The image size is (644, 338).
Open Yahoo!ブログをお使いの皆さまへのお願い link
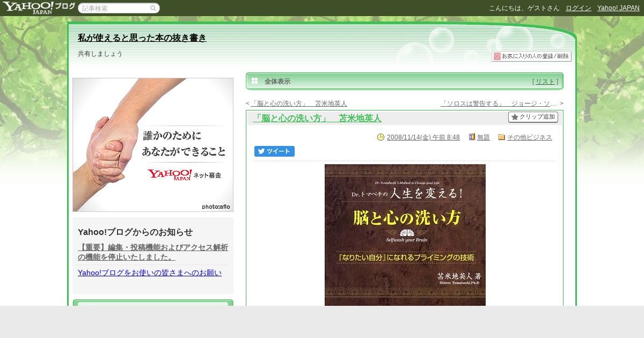pos(150,273)
